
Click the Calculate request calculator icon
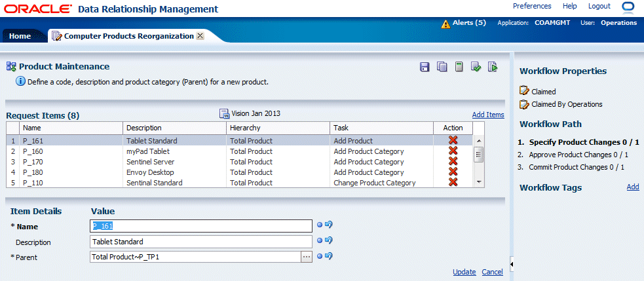click(x=459, y=67)
